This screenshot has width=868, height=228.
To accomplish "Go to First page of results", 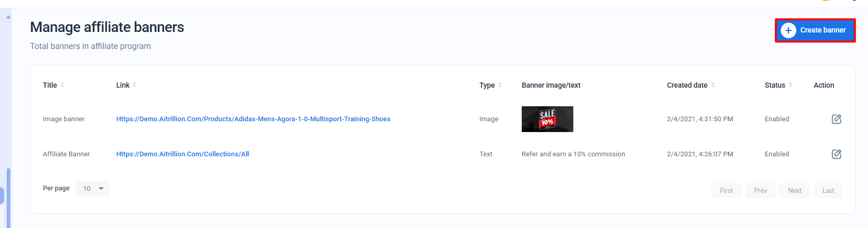I will tap(726, 190).
